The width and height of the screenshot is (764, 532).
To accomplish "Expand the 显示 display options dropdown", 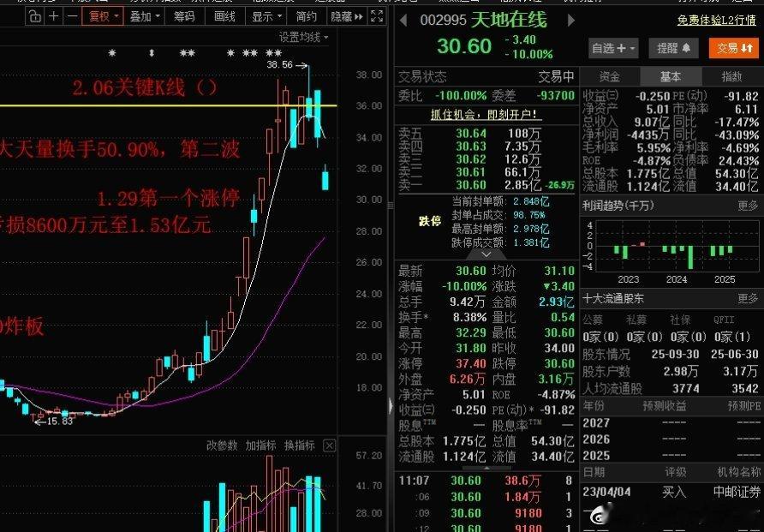I will (x=262, y=16).
